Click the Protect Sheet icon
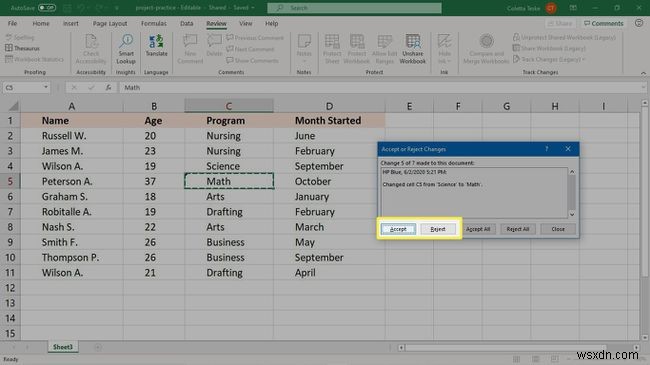The width and height of the screenshot is (650, 365). pos(332,41)
